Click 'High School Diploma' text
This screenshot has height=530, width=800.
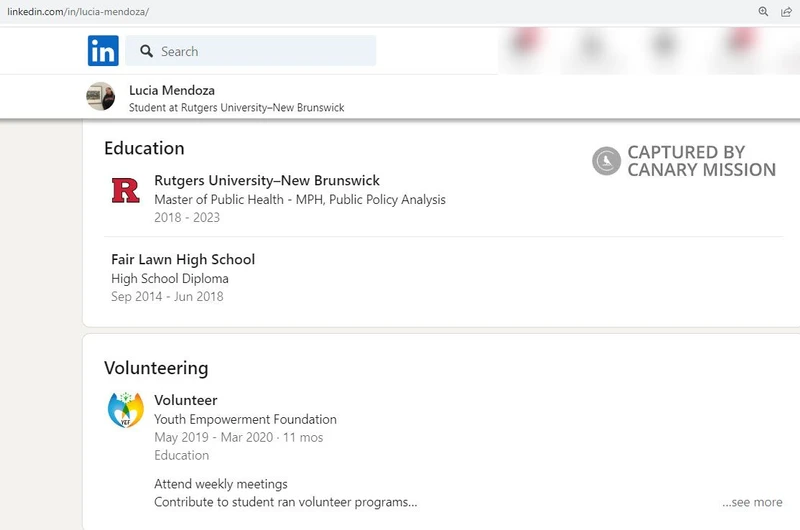click(170, 279)
